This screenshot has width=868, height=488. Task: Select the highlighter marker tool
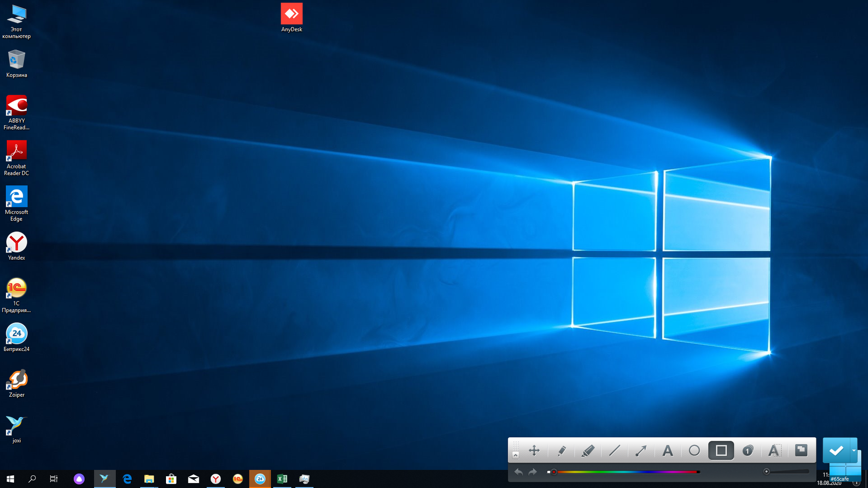[x=588, y=450]
